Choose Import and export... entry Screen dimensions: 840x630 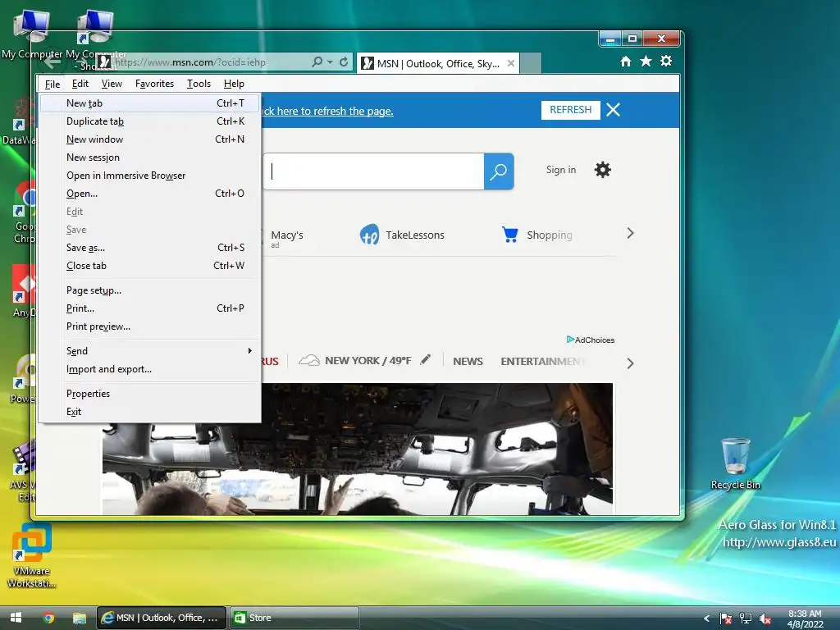pos(150,369)
